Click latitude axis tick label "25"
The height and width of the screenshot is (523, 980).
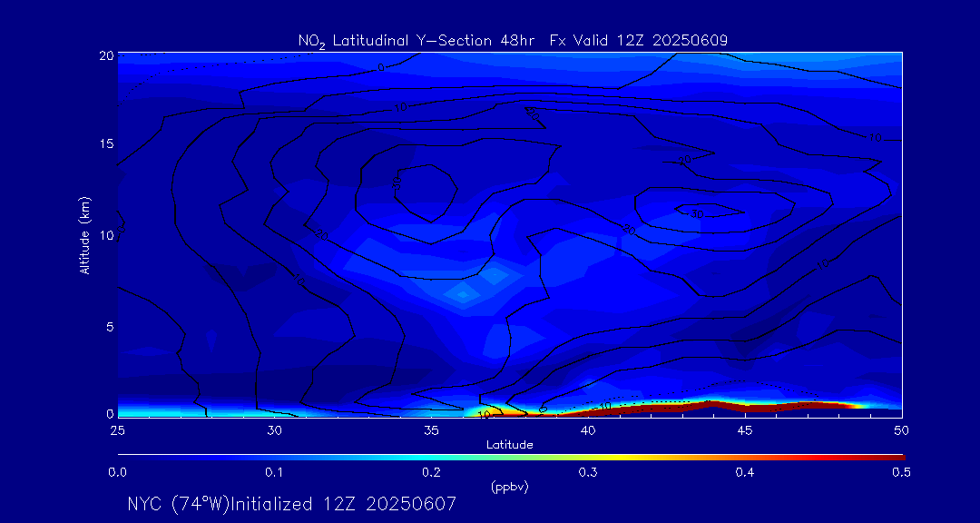(x=118, y=430)
